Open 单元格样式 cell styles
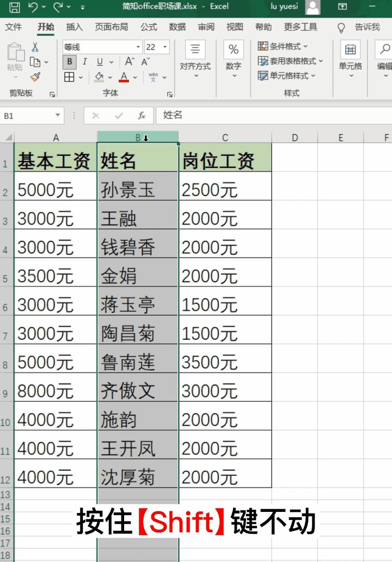Screen dimensions: 392x562 click(x=287, y=76)
